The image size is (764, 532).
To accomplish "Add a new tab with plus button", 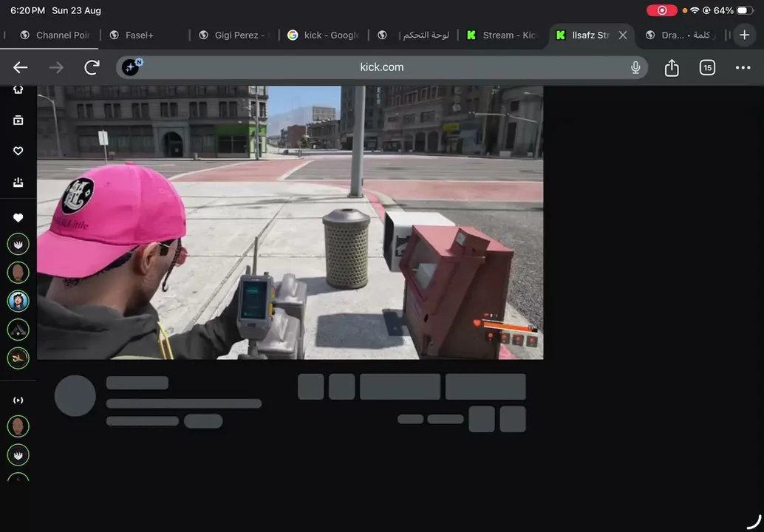I will click(744, 35).
